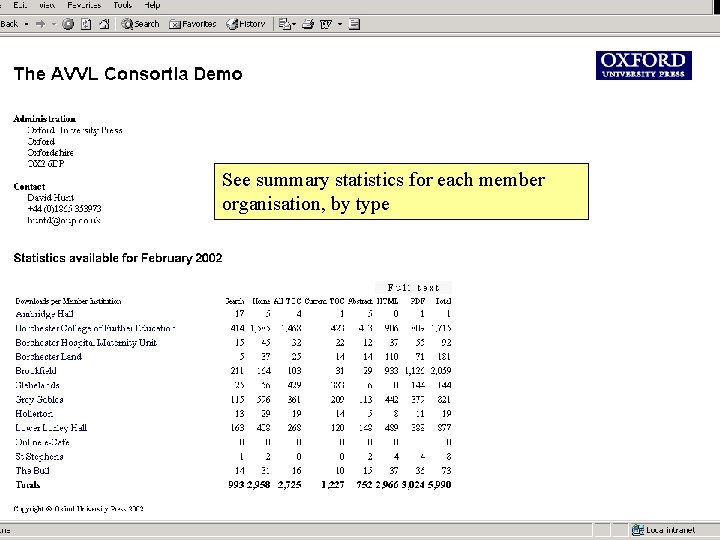Open the Ambridge Hall institution link
This screenshot has height=540, width=720.
coord(44,314)
